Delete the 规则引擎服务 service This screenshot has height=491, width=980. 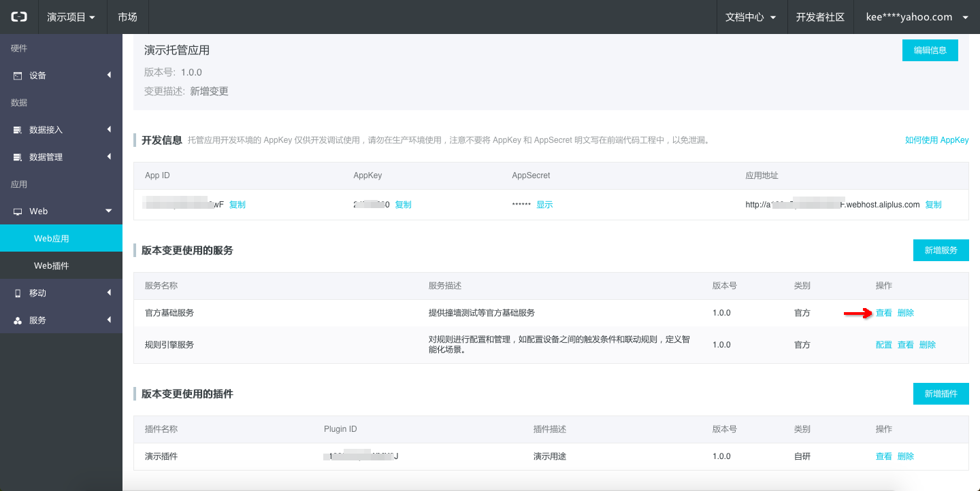928,345
